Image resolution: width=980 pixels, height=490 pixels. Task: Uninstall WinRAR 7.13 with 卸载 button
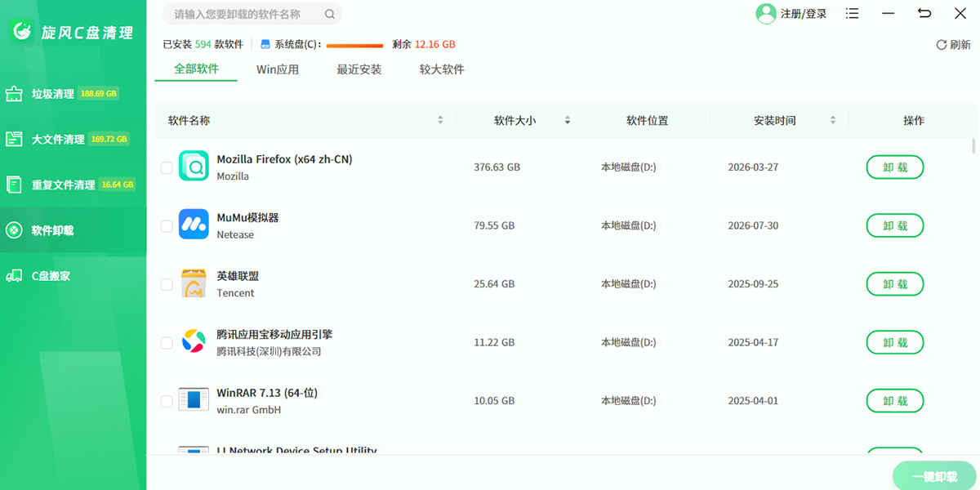(x=895, y=401)
